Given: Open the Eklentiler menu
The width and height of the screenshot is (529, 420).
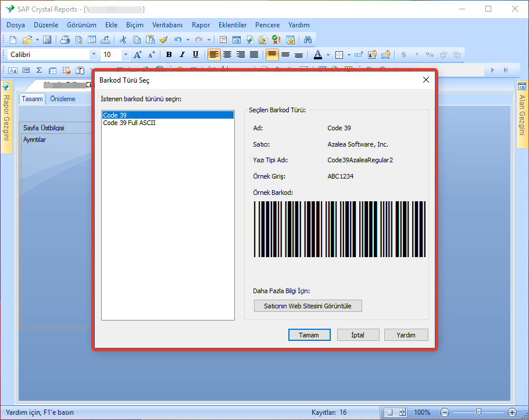Looking at the screenshot, I should pyautogui.click(x=233, y=25).
